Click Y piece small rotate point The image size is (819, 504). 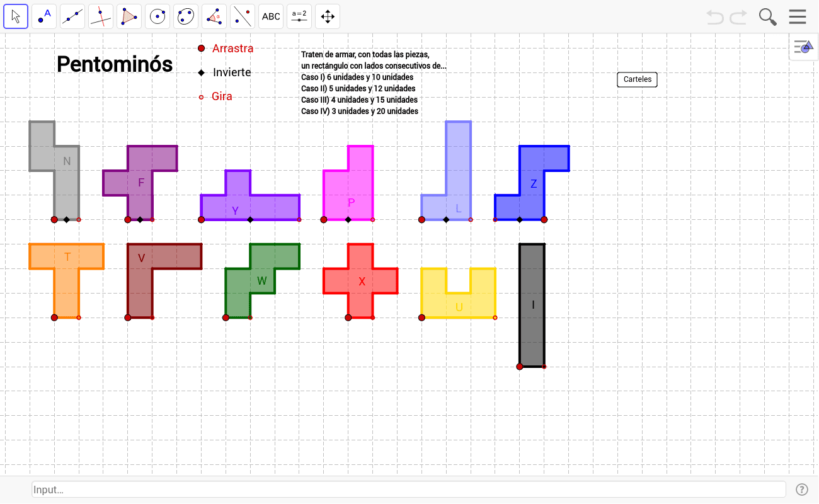299,220
